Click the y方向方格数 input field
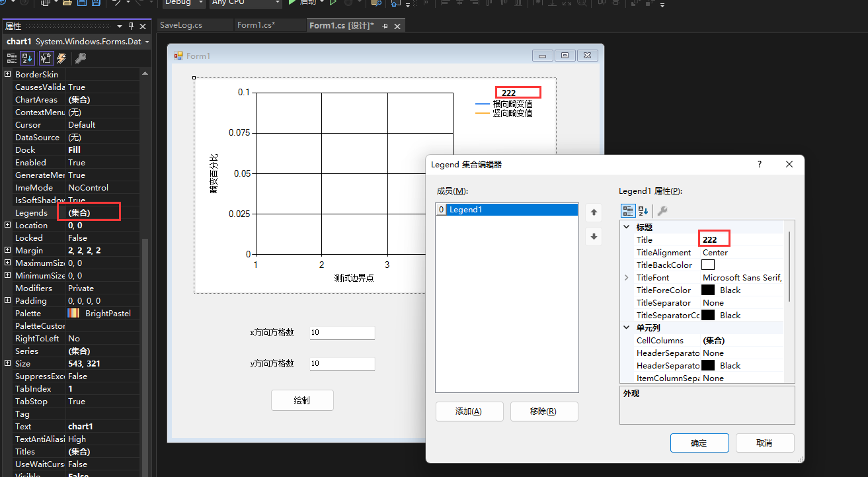 point(342,364)
